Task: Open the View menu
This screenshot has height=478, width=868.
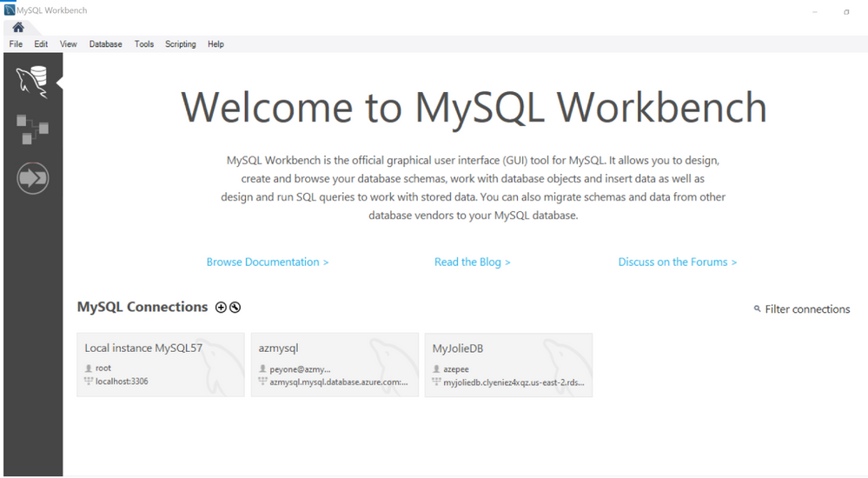Action: (x=69, y=43)
